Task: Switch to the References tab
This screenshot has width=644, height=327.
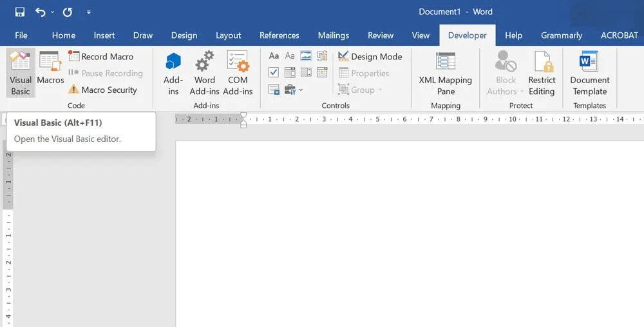Action: pyautogui.click(x=279, y=35)
